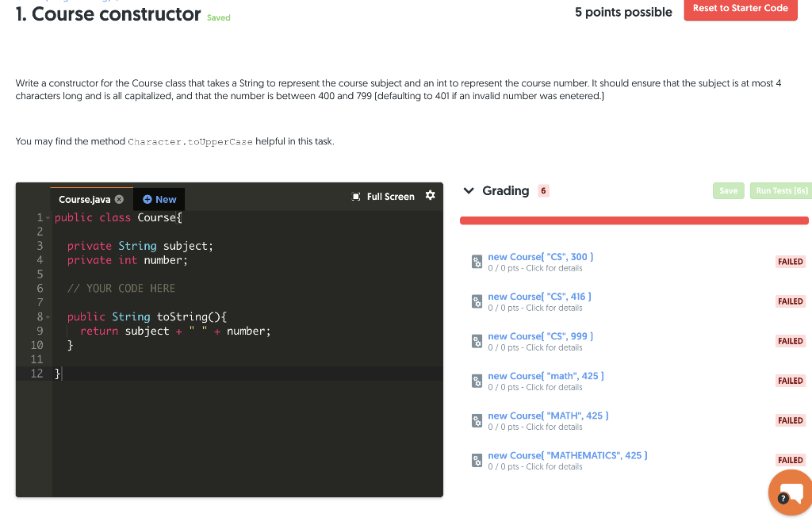Viewport: 812px width, 529px height.
Task: Collapse the Grading section chevron
Action: click(469, 190)
